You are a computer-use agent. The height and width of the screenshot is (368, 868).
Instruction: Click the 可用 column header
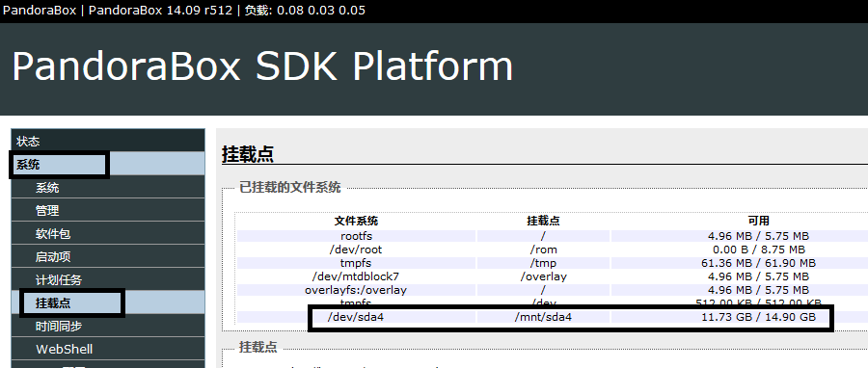click(758, 221)
